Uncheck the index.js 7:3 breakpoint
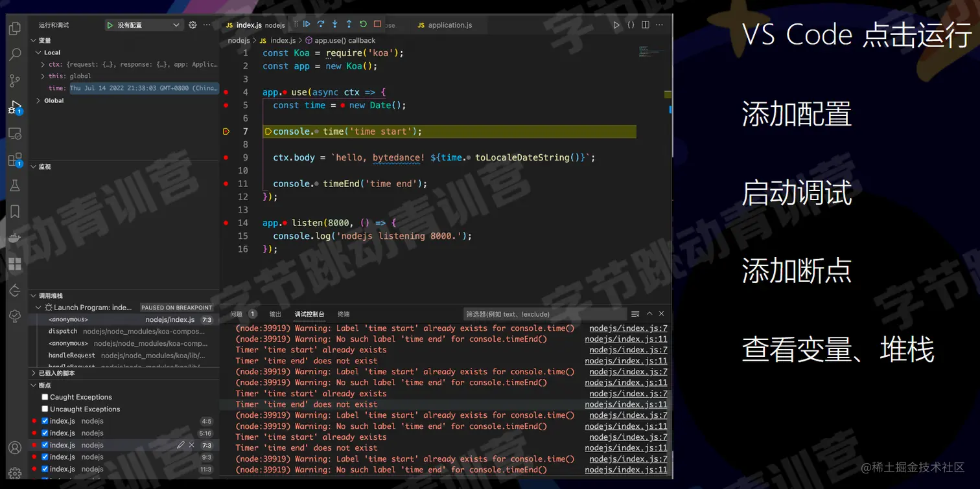The image size is (980, 489). pos(45,445)
